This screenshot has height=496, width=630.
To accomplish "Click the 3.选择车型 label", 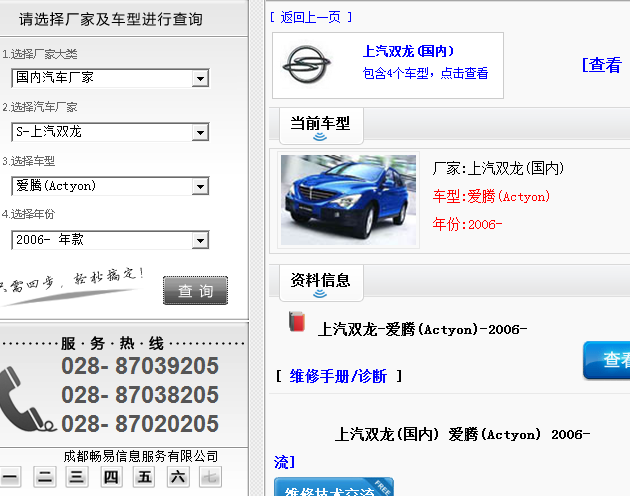I will point(29,161).
